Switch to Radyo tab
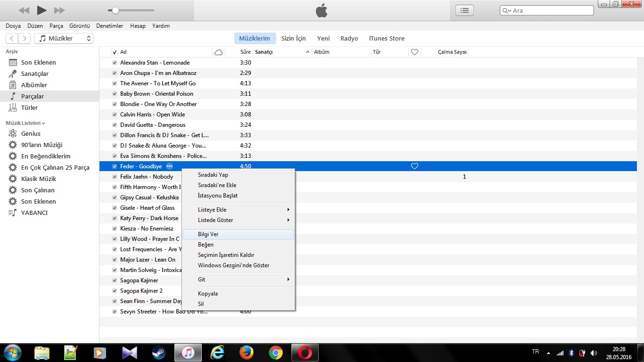The image size is (644, 362). (349, 39)
